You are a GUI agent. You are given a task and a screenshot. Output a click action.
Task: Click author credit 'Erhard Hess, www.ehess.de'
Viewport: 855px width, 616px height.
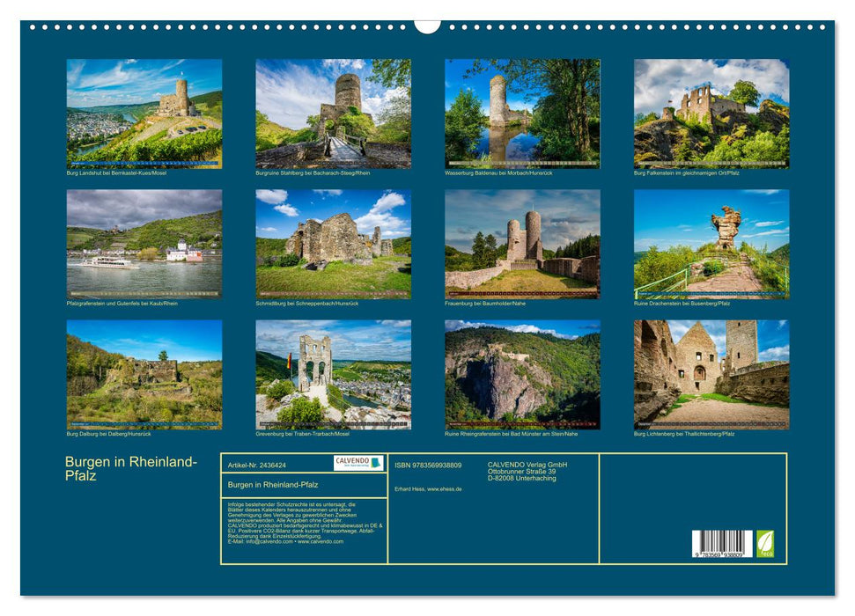coord(428,489)
